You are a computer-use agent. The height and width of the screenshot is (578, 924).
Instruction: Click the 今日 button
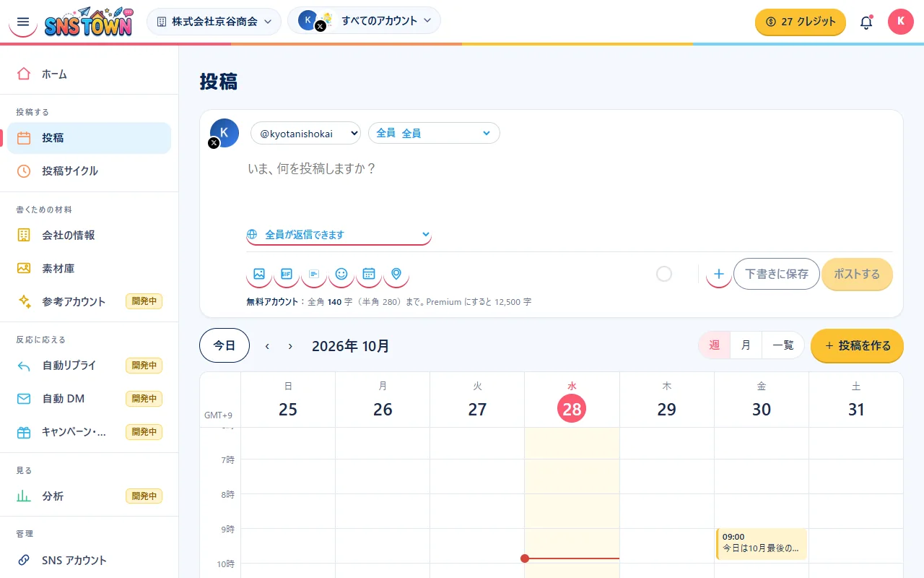[x=225, y=345]
